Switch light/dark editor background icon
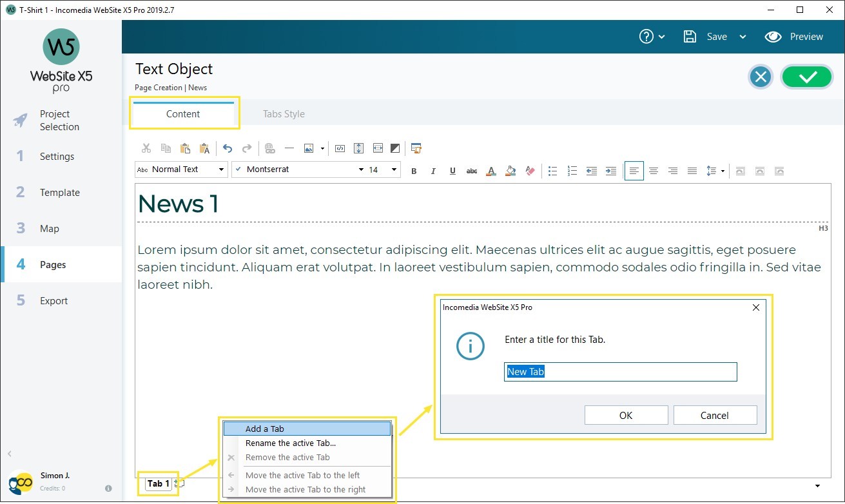 point(396,148)
